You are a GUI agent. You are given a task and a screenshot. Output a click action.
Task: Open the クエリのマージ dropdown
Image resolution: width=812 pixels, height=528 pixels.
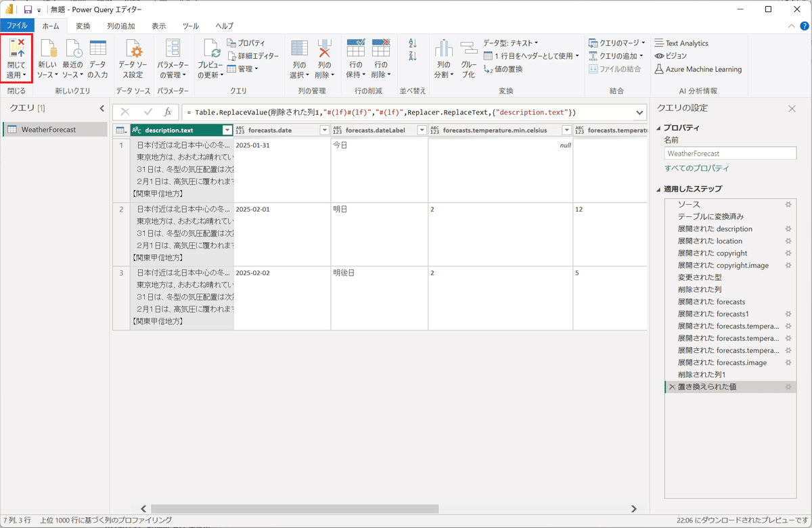(x=616, y=43)
